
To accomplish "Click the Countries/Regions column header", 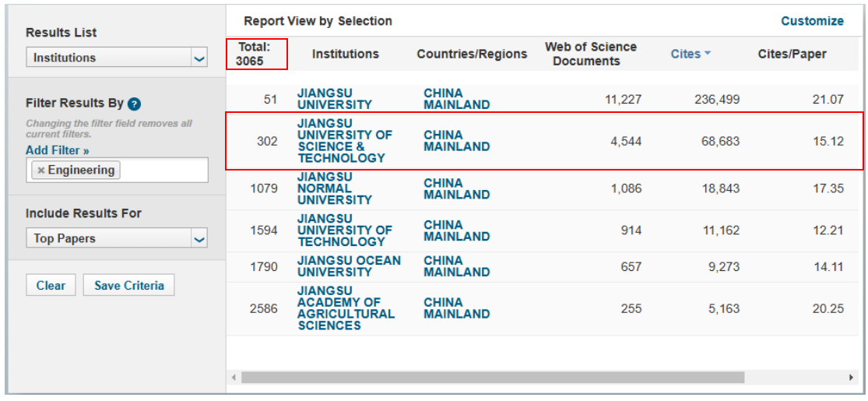I will 472,54.
